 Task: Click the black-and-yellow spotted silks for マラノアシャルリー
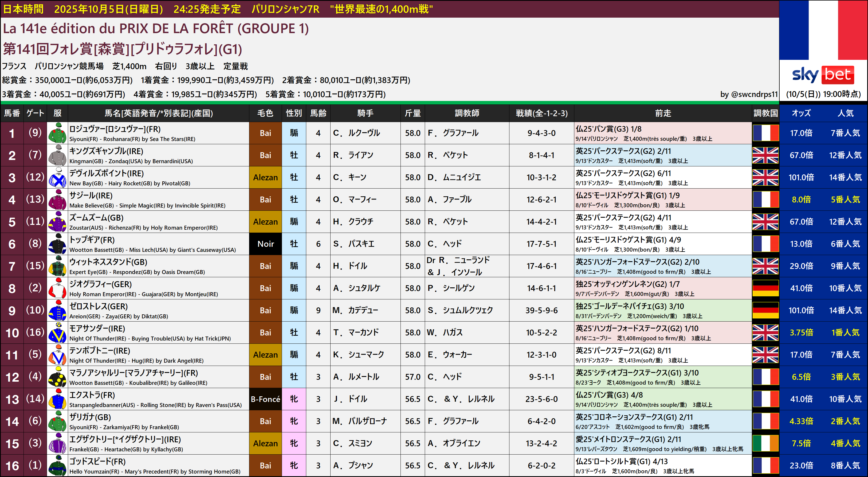pyautogui.click(x=57, y=377)
